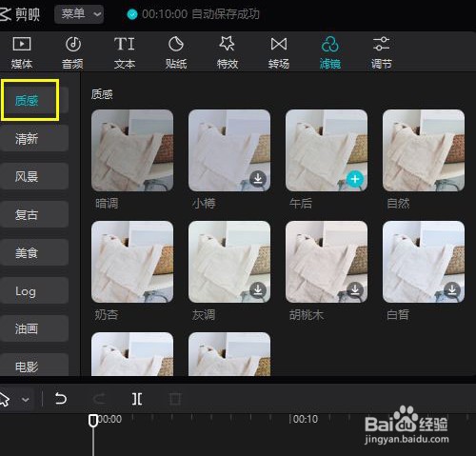Image resolution: width=476 pixels, height=456 pixels.
Task: Preview the 灰调 filter thumbnail
Action: pyautogui.click(x=229, y=262)
